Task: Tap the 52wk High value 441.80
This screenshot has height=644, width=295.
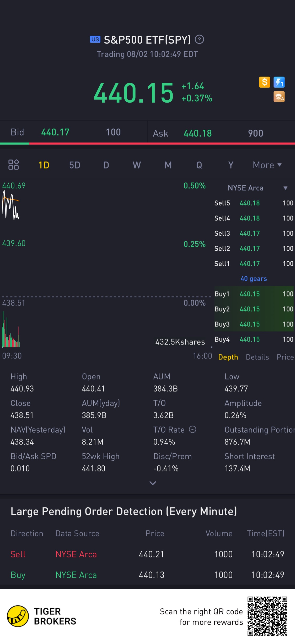Action: [x=93, y=468]
